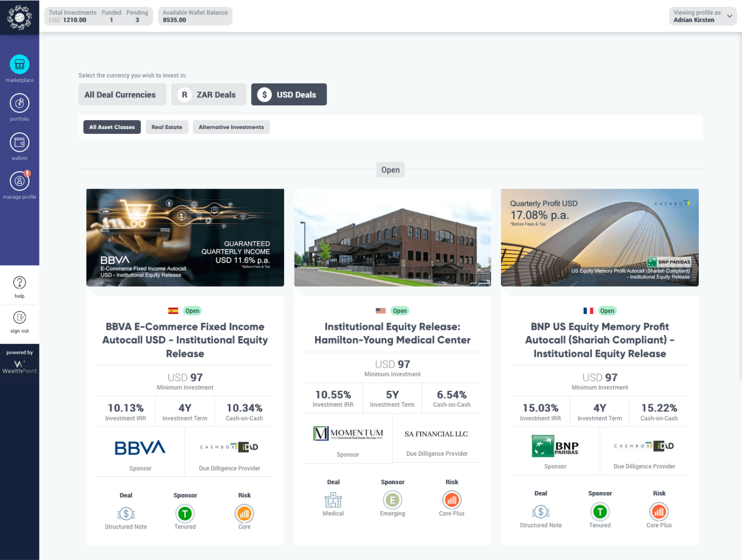
Task: Click the Core Plus risk icon on BNP card
Action: [659, 512]
